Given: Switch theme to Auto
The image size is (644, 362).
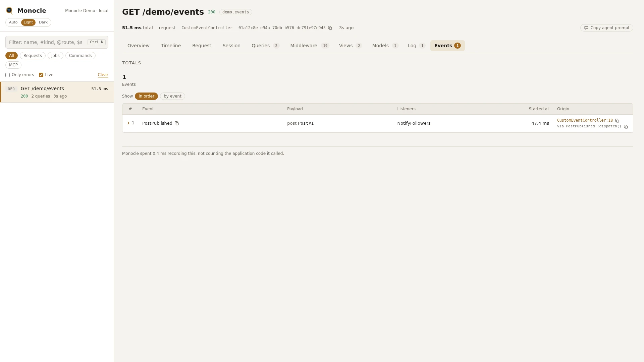Looking at the screenshot, I should (x=13, y=22).
